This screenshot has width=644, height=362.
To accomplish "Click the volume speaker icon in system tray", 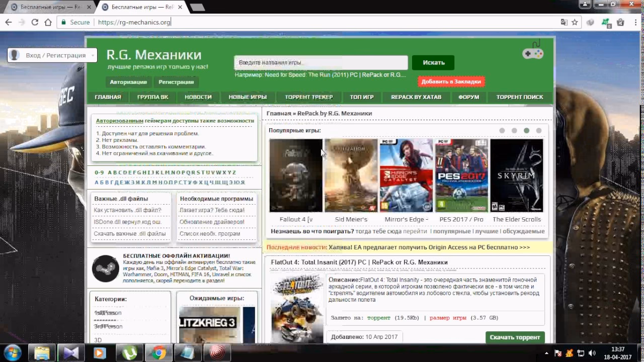I will [592, 353].
